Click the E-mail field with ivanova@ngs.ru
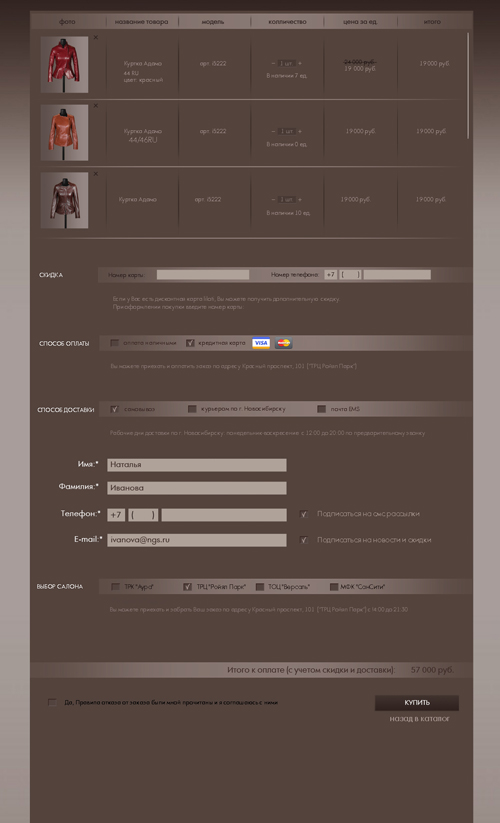This screenshot has width=500, height=823. pyautogui.click(x=197, y=540)
